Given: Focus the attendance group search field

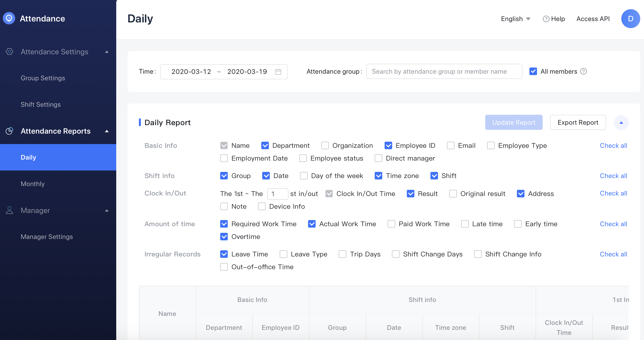Looking at the screenshot, I should point(444,72).
